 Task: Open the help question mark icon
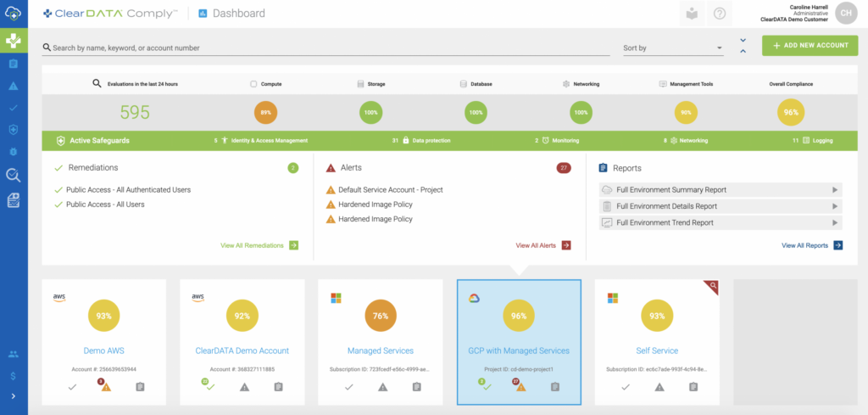click(x=720, y=14)
